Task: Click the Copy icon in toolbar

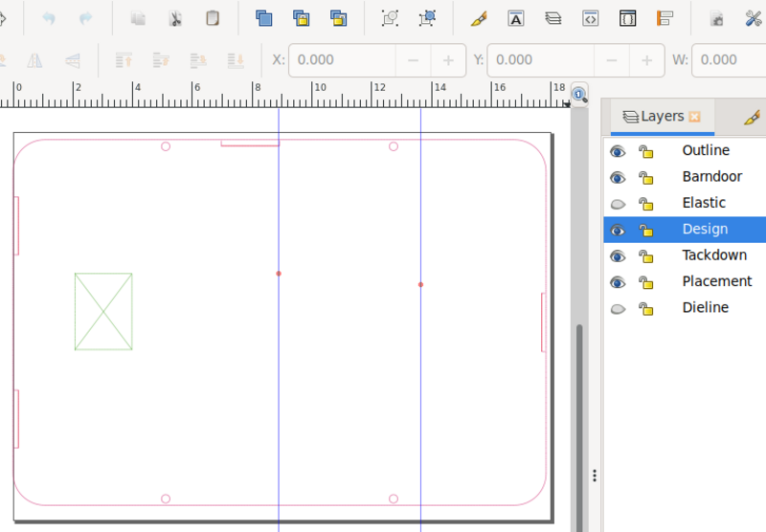Action: click(138, 18)
